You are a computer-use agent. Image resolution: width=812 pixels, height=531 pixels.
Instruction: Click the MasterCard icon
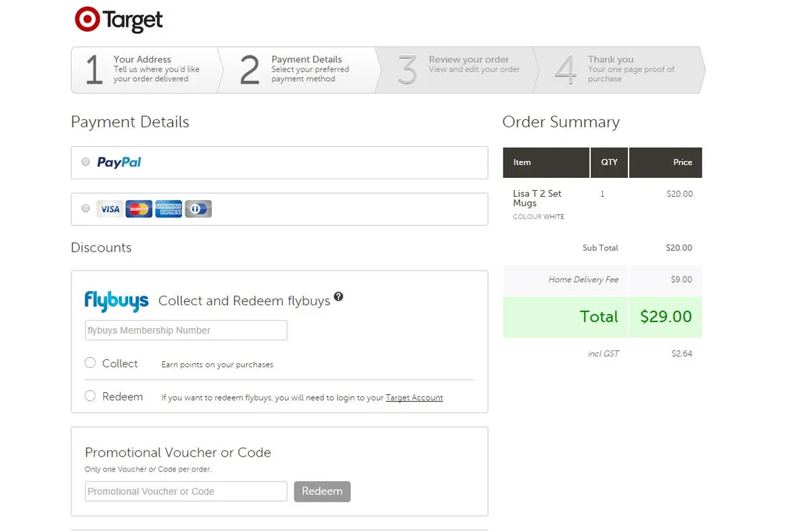pos(139,209)
